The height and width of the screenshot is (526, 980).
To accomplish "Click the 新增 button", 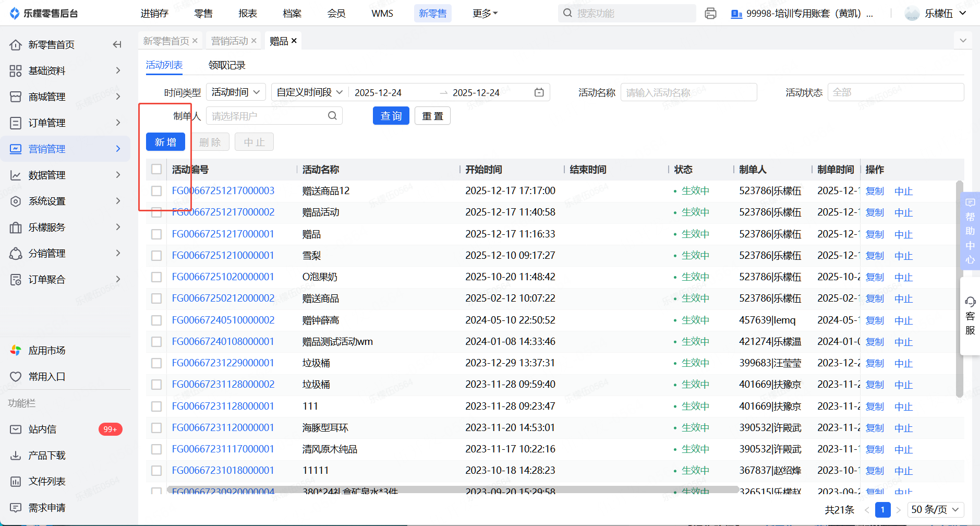I will (x=165, y=142).
